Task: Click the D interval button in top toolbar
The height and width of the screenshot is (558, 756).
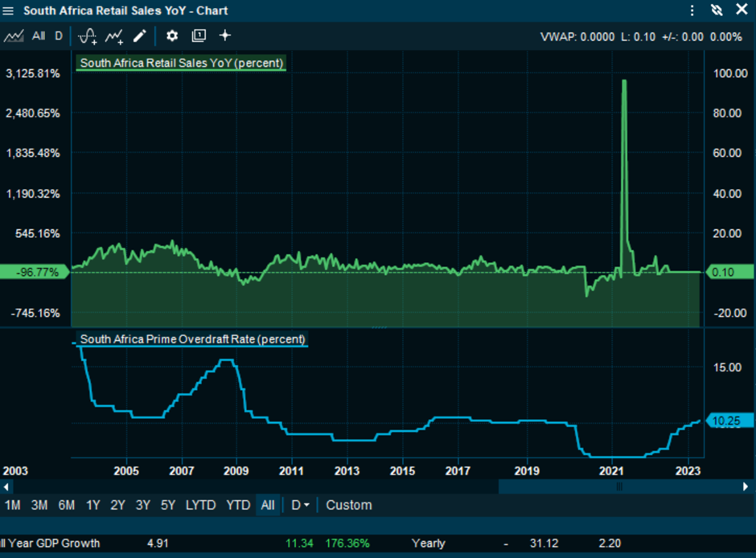Action: pyautogui.click(x=59, y=36)
